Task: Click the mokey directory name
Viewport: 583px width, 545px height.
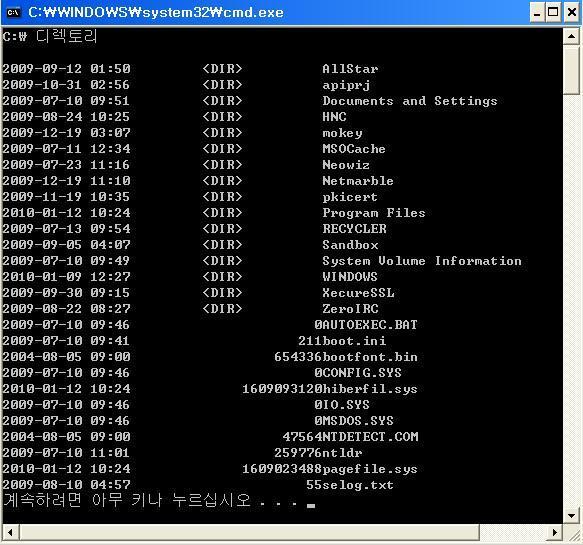Action: [342, 133]
